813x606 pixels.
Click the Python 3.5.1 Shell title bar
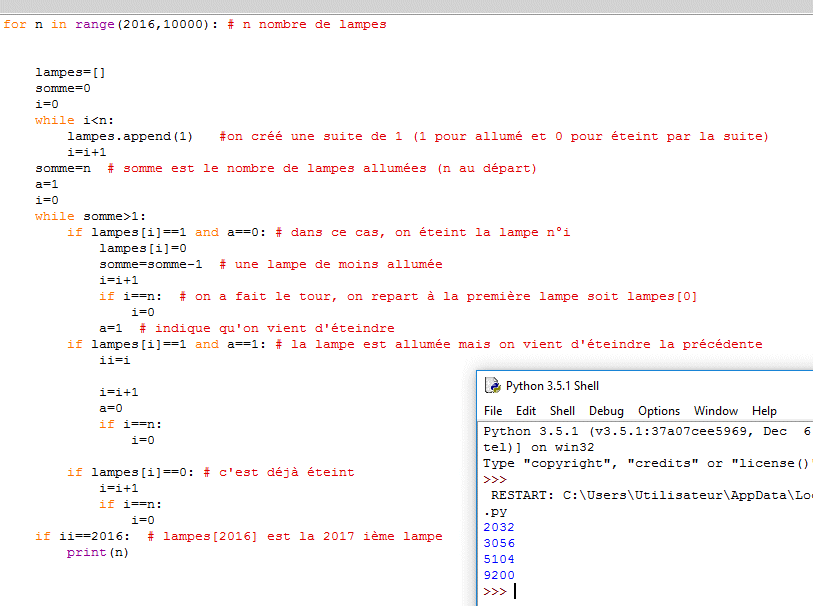[x=650, y=386]
